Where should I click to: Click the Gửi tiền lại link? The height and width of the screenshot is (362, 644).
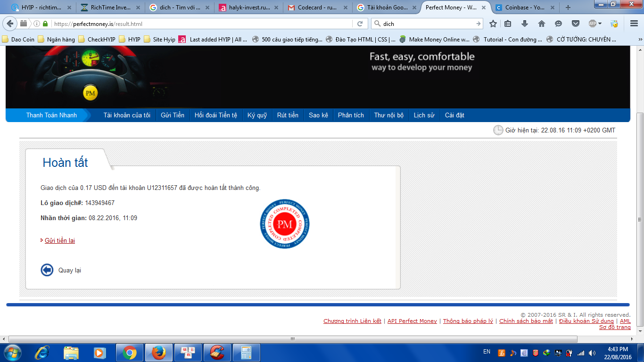pos(60,240)
